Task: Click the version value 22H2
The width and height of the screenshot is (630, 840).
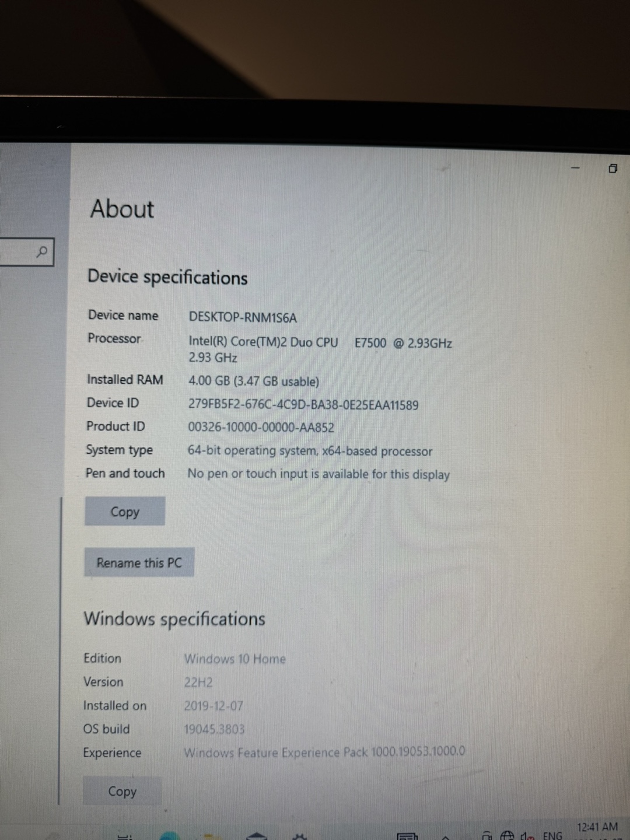Action: pyautogui.click(x=198, y=682)
